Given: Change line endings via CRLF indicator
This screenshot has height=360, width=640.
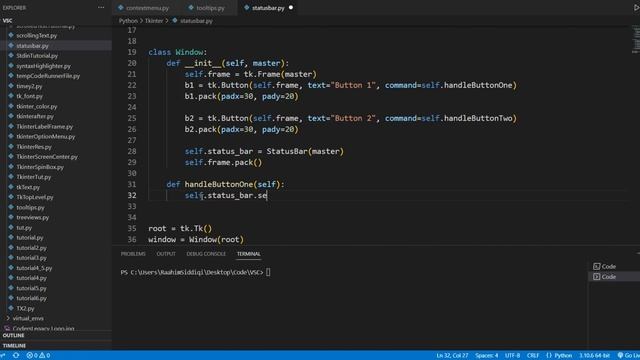Looking at the screenshot, I should click(x=533, y=356).
